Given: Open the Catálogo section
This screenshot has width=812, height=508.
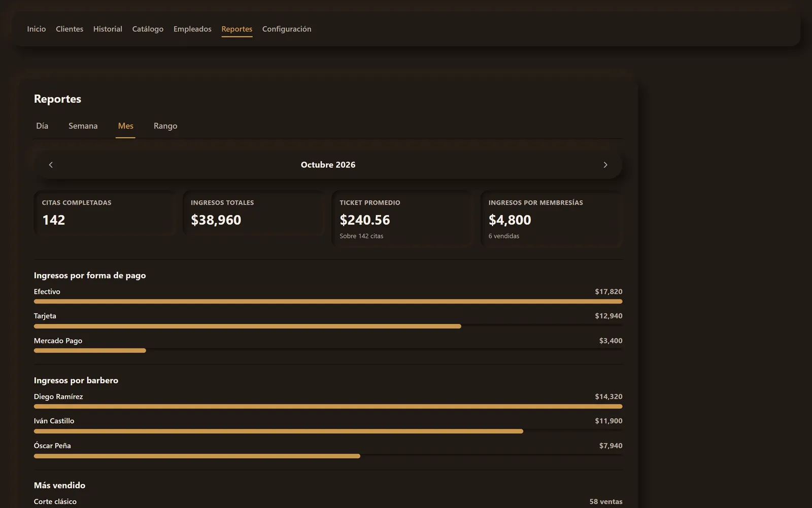Looking at the screenshot, I should pos(148,29).
